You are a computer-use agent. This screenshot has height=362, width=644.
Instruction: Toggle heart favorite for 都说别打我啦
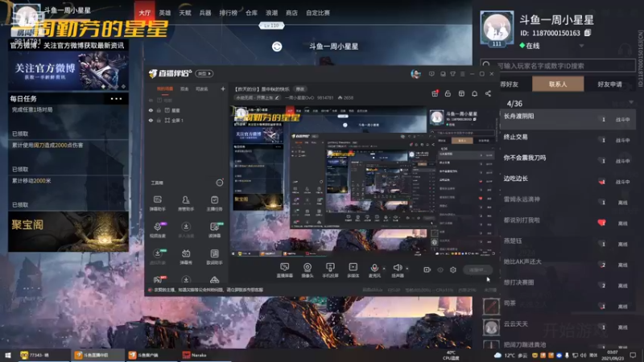[601, 223]
